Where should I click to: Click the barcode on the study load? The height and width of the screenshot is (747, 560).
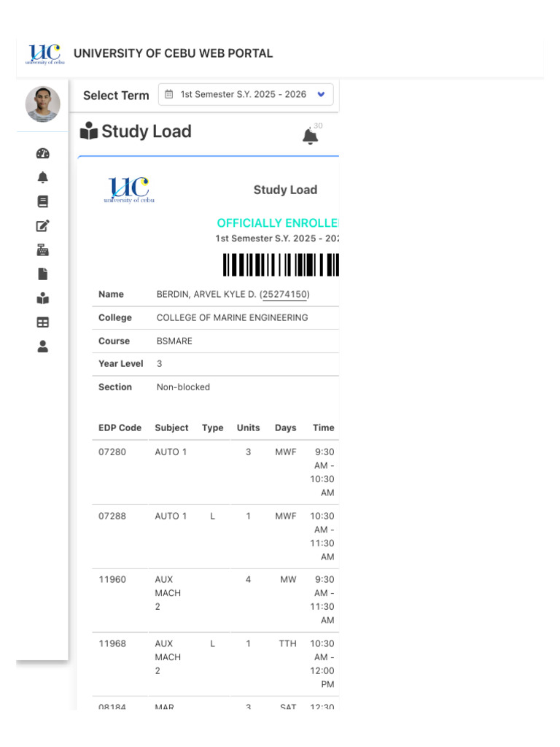281,265
